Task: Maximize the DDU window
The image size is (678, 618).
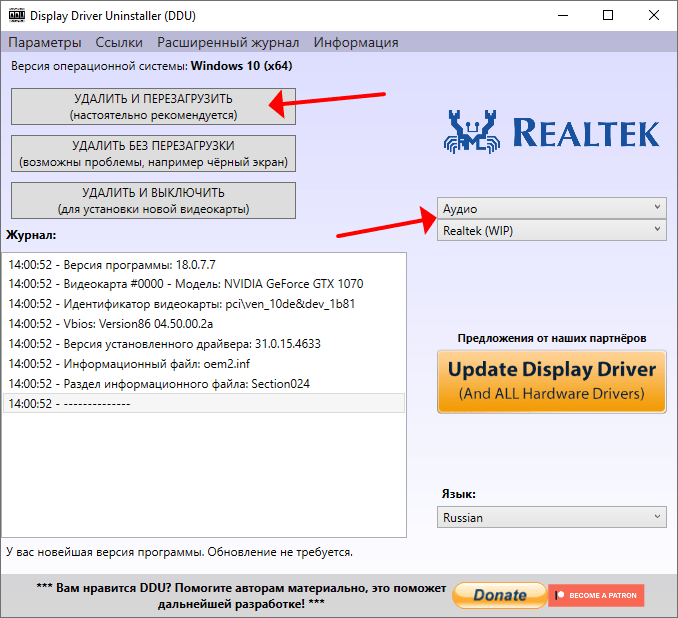Action: click(x=608, y=16)
